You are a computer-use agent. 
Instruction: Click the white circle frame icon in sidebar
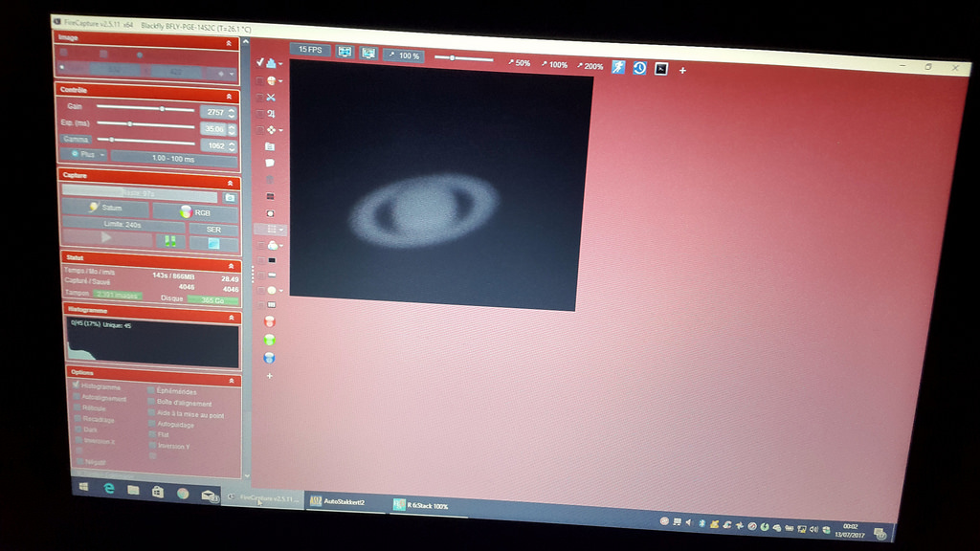pyautogui.click(x=270, y=213)
